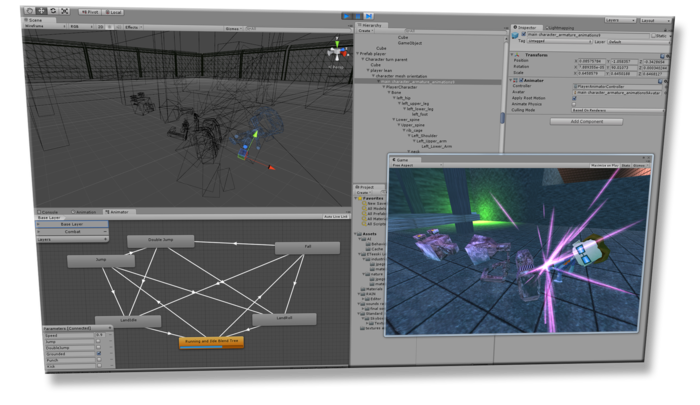This screenshot has width=700, height=405.
Task: Switch to the Console tab
Action: pyautogui.click(x=49, y=212)
